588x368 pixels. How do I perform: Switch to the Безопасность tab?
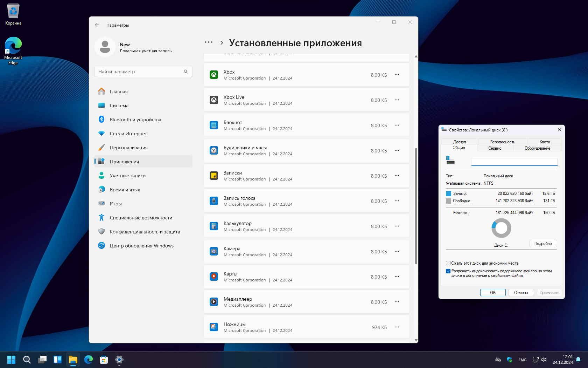click(x=502, y=142)
